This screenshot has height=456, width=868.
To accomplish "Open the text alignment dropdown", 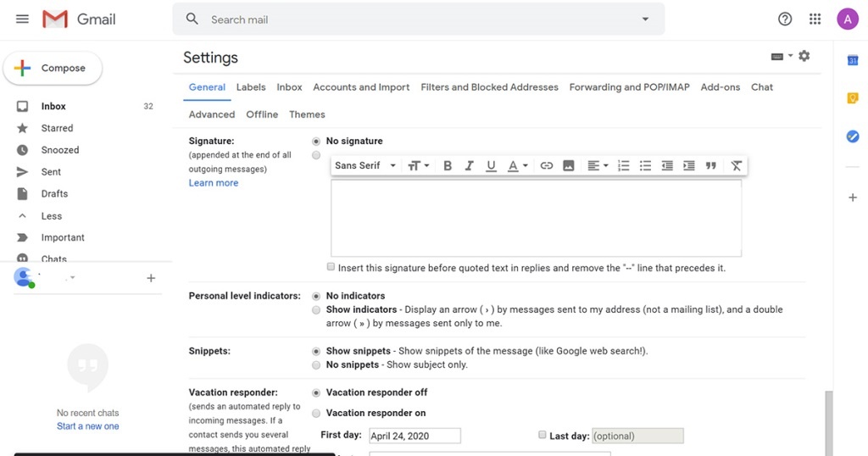I will coord(598,166).
